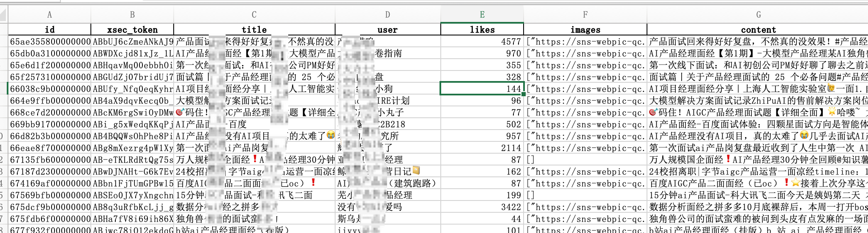Click id cell 65ae355800000000
868x233 pixels.
point(49,41)
